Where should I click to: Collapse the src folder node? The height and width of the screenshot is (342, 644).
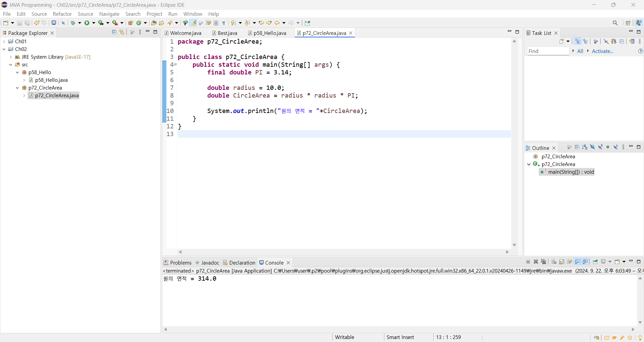coord(11,65)
